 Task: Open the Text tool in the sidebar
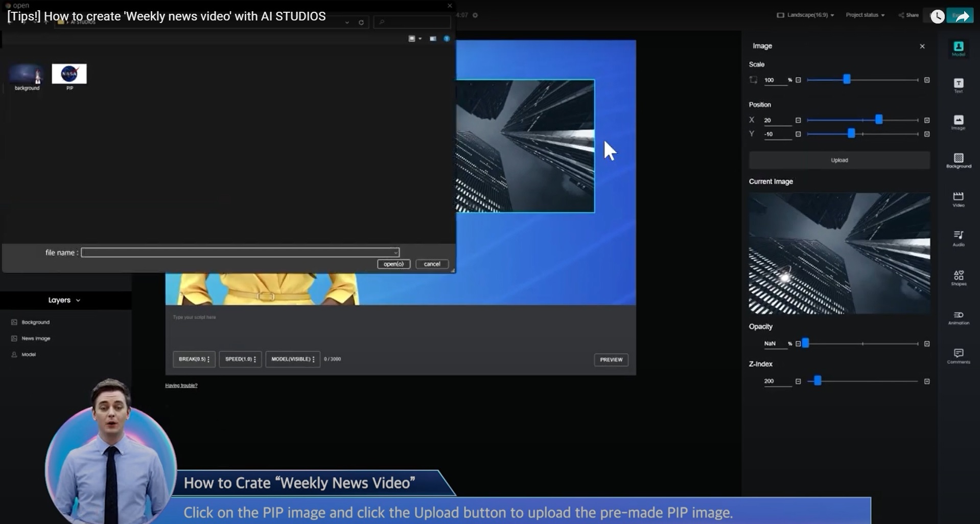tap(958, 85)
